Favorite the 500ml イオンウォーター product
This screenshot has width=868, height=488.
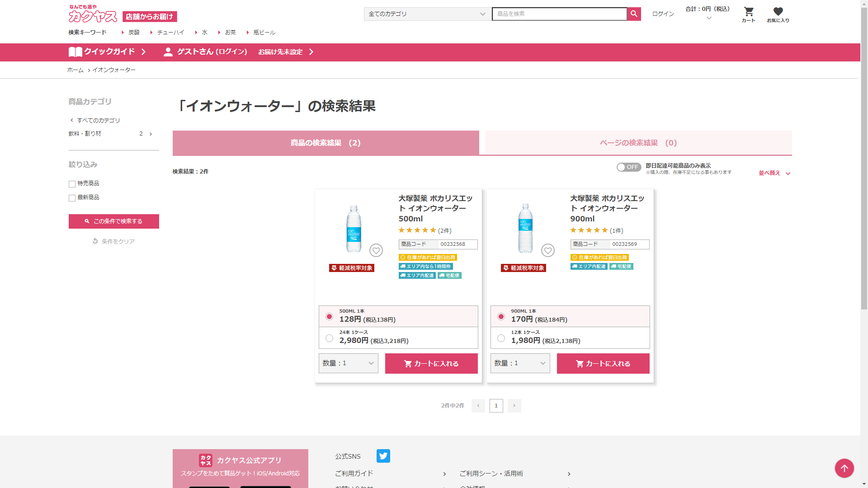point(376,250)
